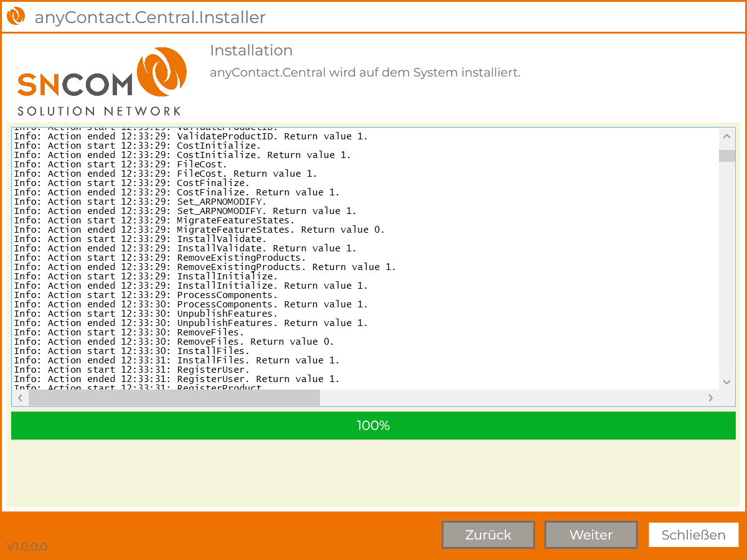Viewport: 747px width, 560px height.
Task: Click the vertical scrollbar thumb of the log
Action: click(726, 156)
